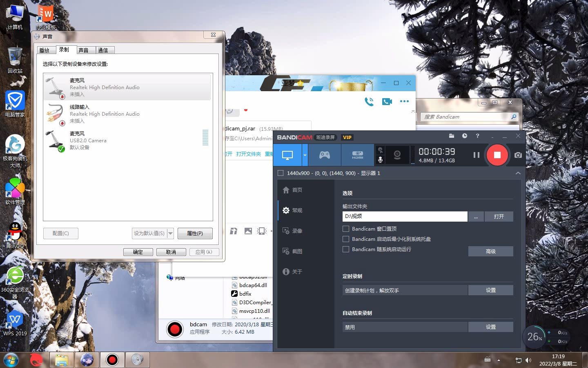This screenshot has width=588, height=368.
Task: Pause the Bandicam recording
Action: pyautogui.click(x=476, y=155)
